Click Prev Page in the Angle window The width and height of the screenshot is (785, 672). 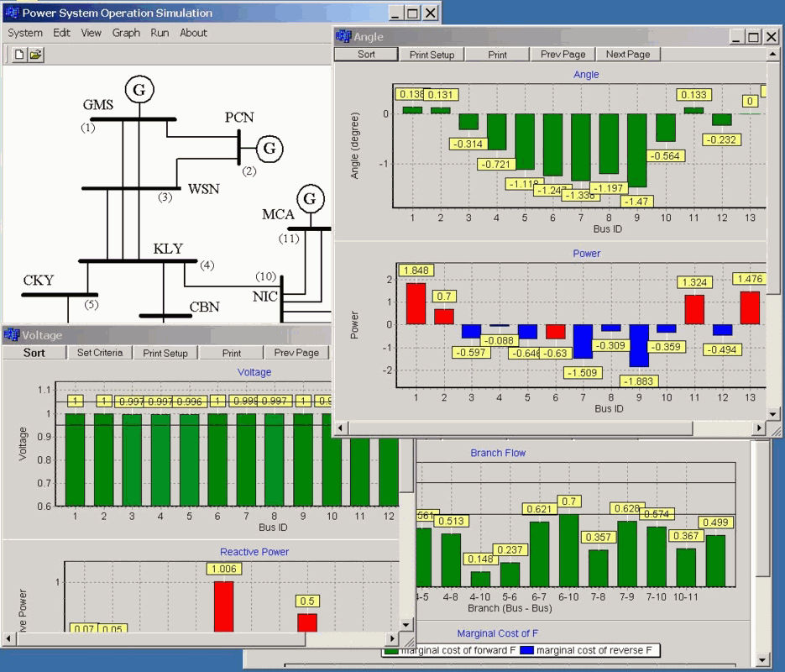[563, 54]
